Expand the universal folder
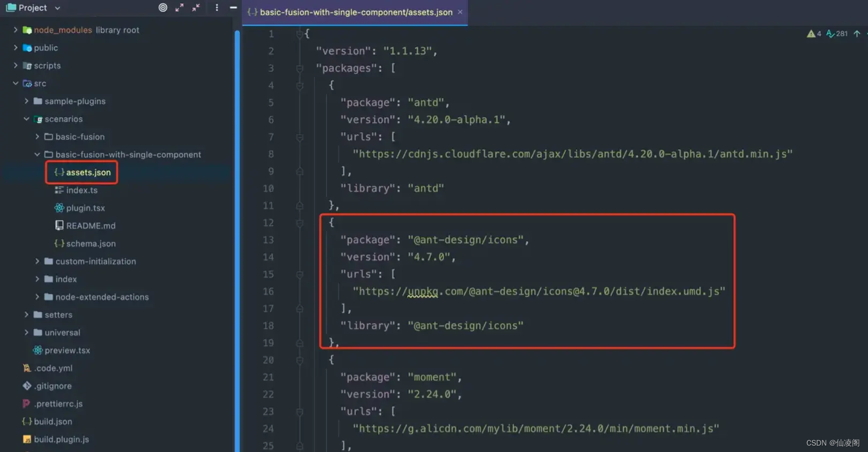The image size is (868, 452). tap(26, 332)
